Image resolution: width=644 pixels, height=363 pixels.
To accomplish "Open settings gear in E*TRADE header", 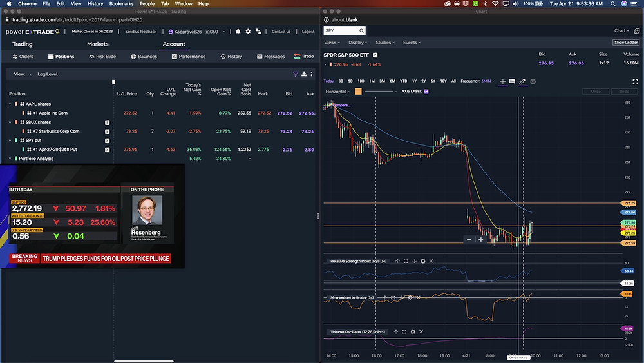I will pos(248,31).
